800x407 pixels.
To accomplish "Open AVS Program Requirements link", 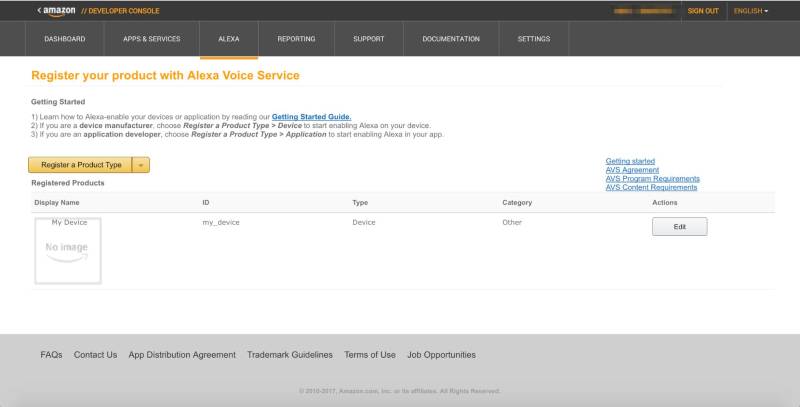I will (653, 179).
